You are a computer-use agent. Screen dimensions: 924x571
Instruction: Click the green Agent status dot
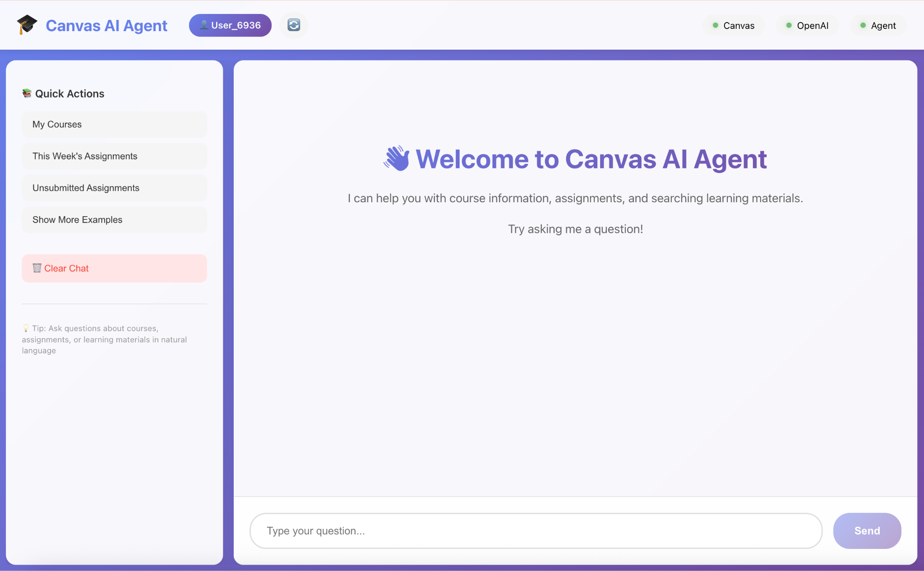pyautogui.click(x=863, y=25)
